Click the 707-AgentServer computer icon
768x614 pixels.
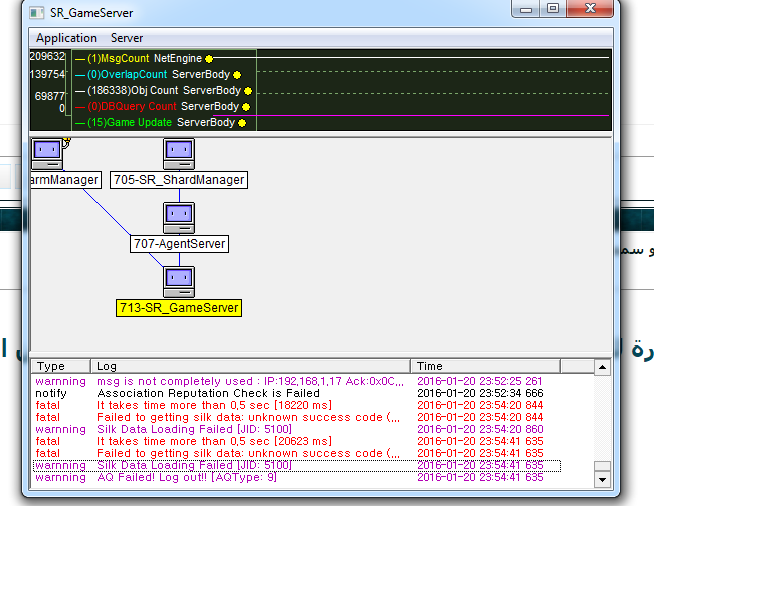[179, 218]
